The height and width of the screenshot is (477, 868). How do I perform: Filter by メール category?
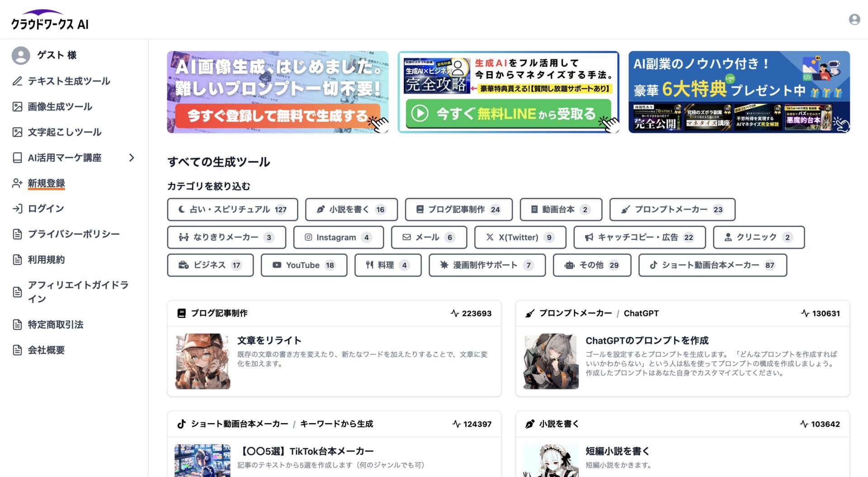[x=429, y=238]
